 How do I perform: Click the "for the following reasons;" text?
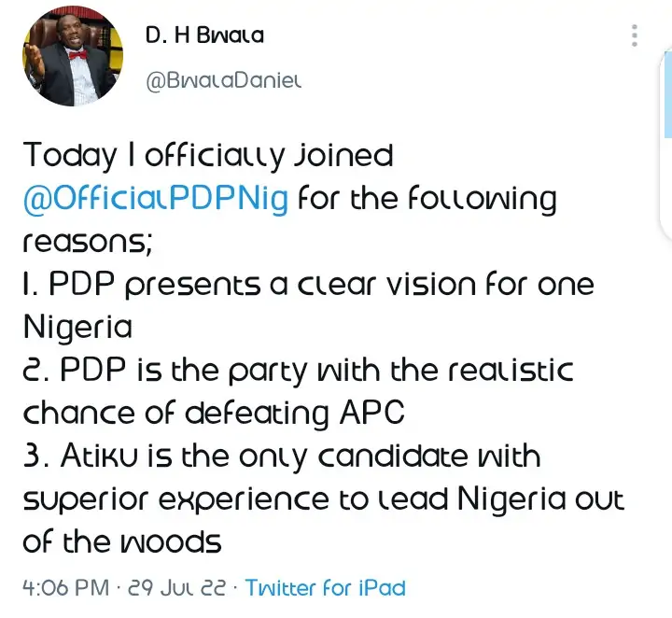[x=431, y=199]
